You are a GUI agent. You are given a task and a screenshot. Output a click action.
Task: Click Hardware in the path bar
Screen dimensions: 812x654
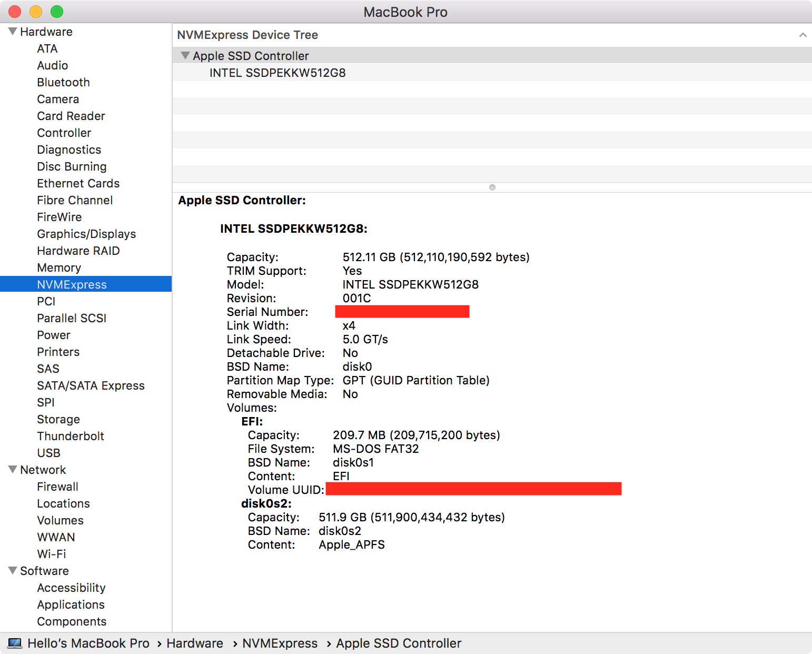click(x=195, y=643)
